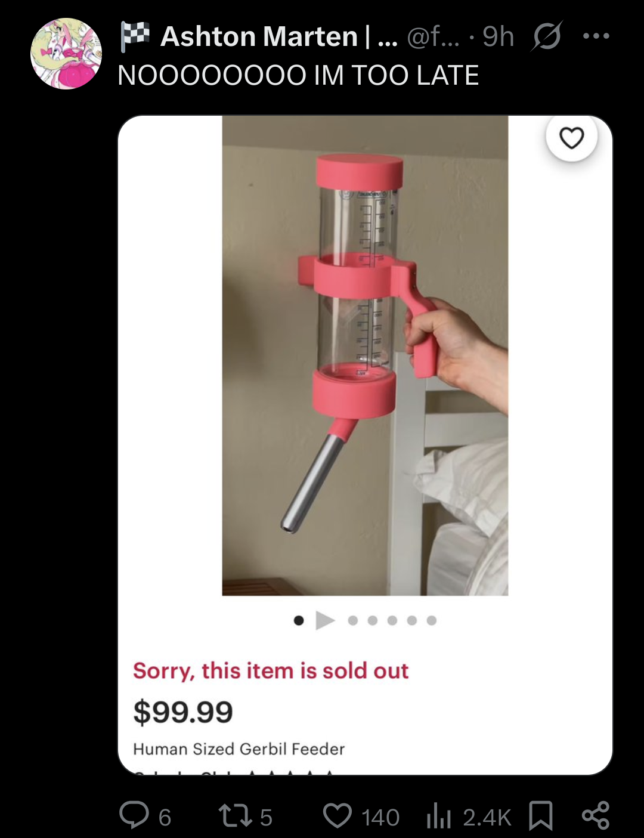
Task: Play the listing video triangle indicator
Action: click(325, 620)
